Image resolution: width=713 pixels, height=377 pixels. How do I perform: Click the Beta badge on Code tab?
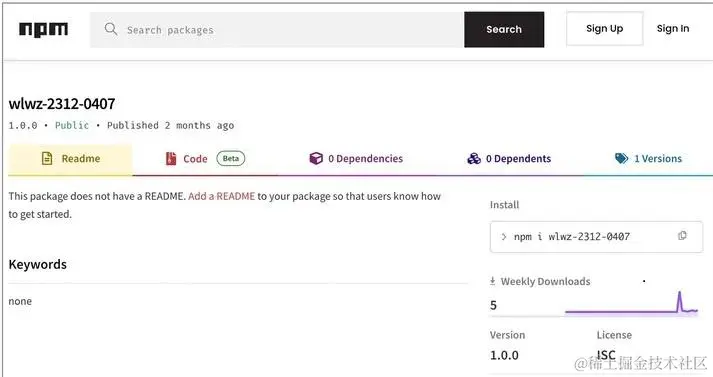pos(231,159)
